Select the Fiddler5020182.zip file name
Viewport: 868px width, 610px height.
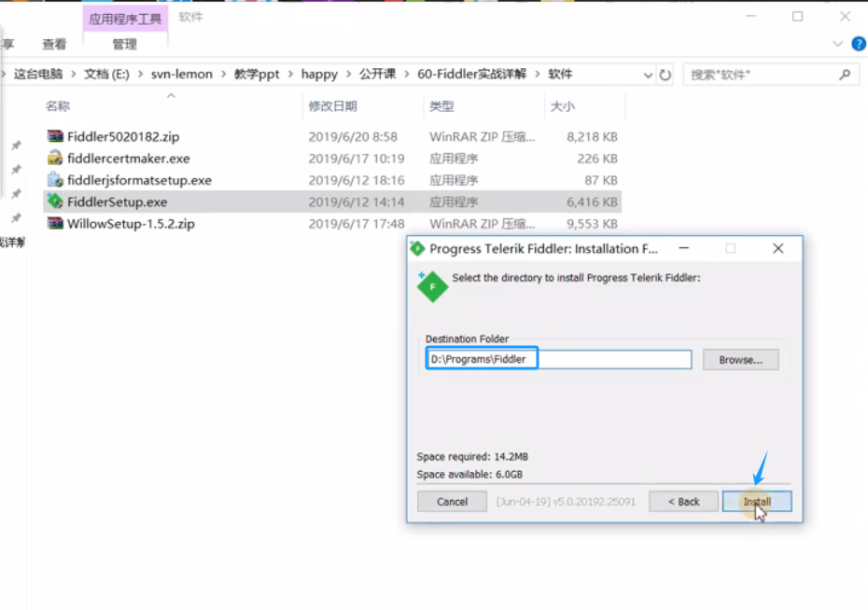(x=123, y=136)
